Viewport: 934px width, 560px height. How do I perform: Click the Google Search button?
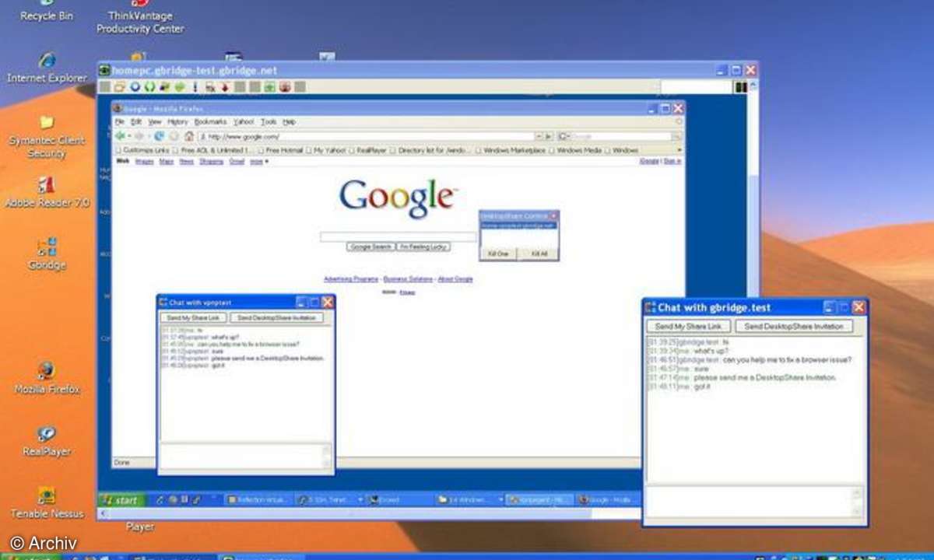370,247
